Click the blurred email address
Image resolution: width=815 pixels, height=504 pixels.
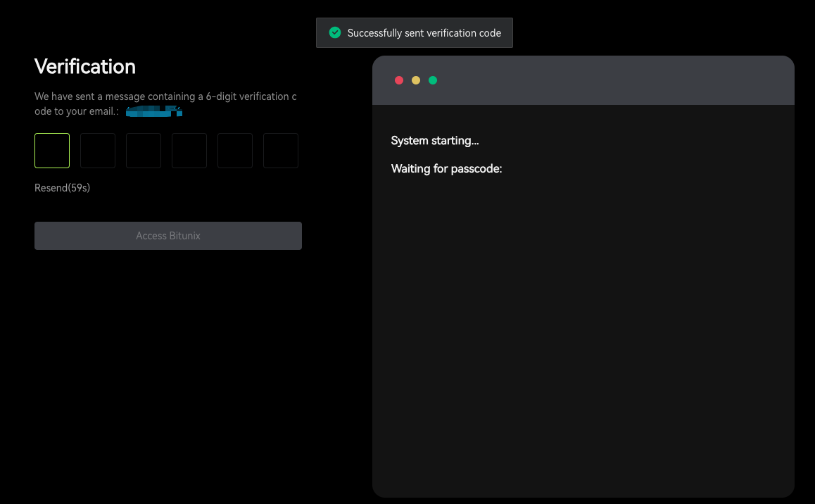point(154,111)
